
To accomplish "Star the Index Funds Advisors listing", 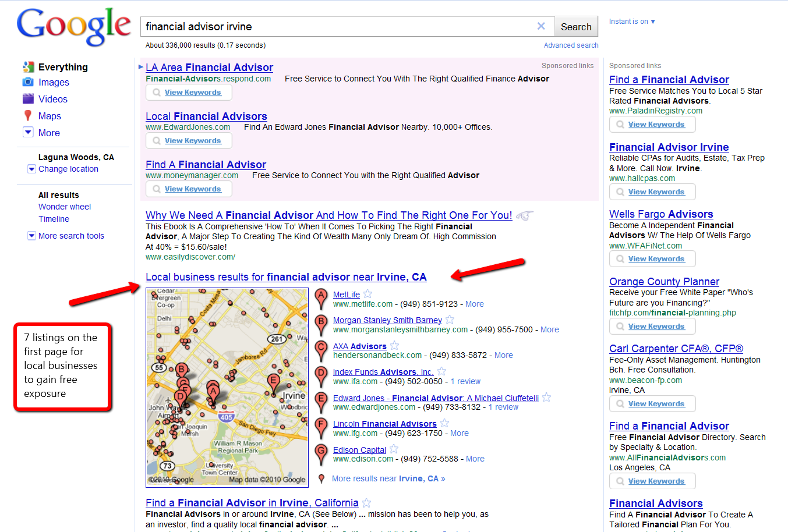I will pos(441,371).
